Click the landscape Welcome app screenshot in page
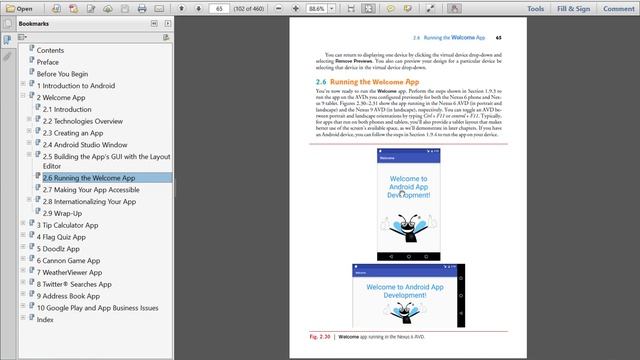The width and height of the screenshot is (640, 360). pos(409,296)
